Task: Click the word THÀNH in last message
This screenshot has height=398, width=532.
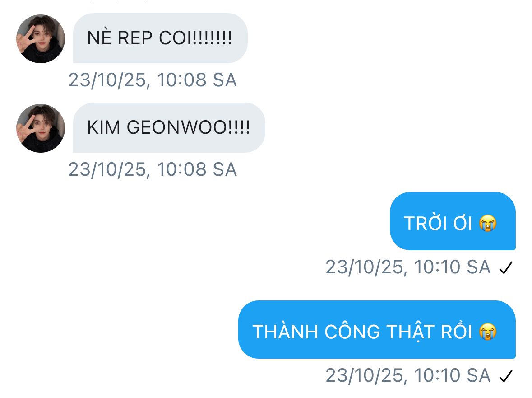Action: tap(285, 332)
